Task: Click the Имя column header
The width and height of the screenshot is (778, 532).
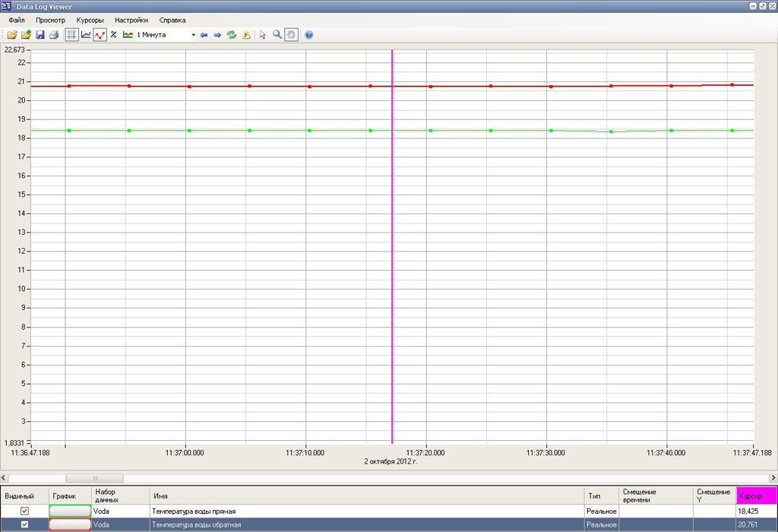Action: 367,496
